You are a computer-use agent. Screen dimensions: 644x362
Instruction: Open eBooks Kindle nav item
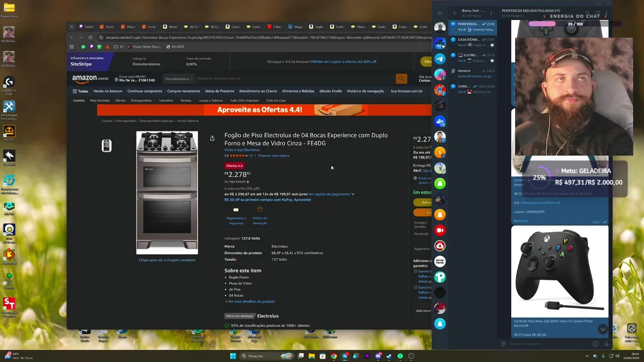point(331,91)
